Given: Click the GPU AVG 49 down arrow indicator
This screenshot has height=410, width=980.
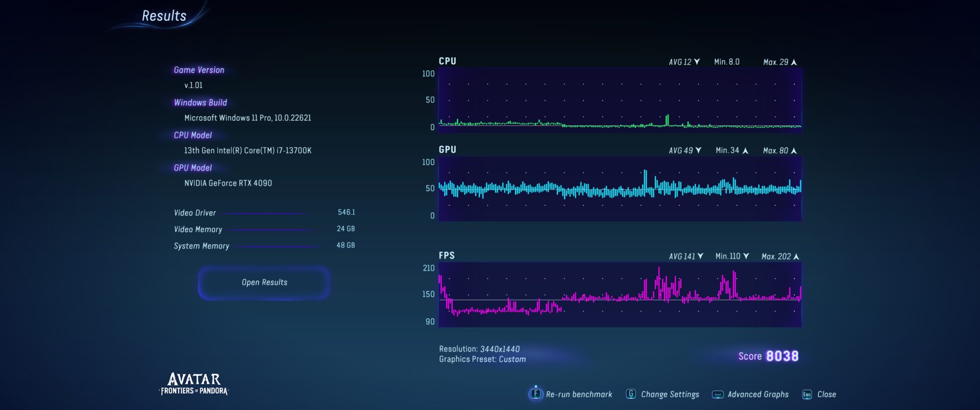Looking at the screenshot, I should pyautogui.click(x=698, y=150).
